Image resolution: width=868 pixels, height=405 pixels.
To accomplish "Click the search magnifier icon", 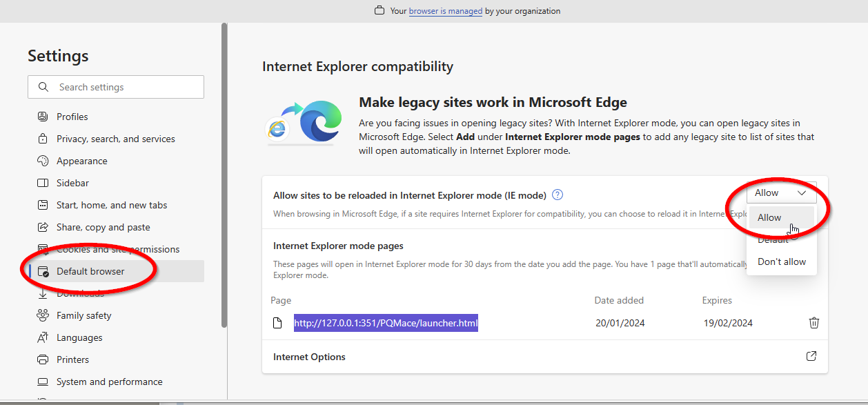I will click(43, 87).
